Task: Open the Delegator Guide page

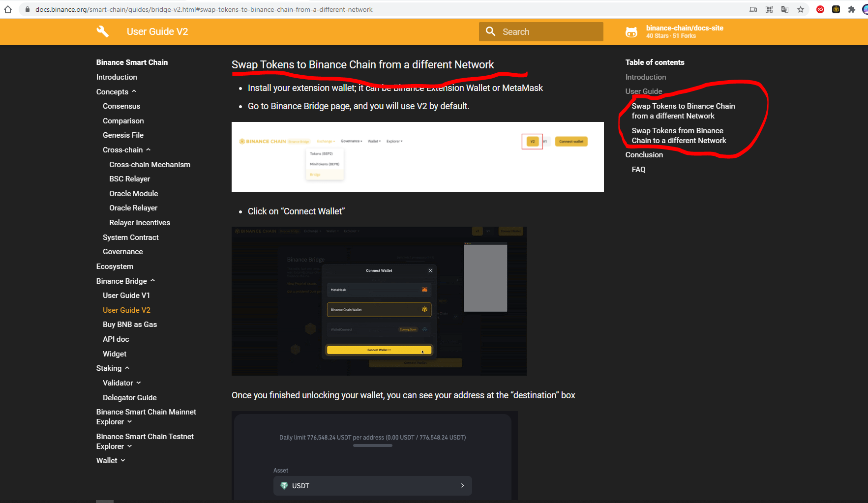Action: pos(130,398)
